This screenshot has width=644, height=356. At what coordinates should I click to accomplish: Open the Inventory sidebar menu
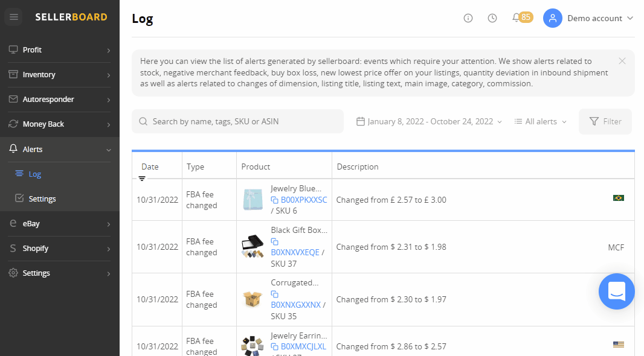coord(60,75)
